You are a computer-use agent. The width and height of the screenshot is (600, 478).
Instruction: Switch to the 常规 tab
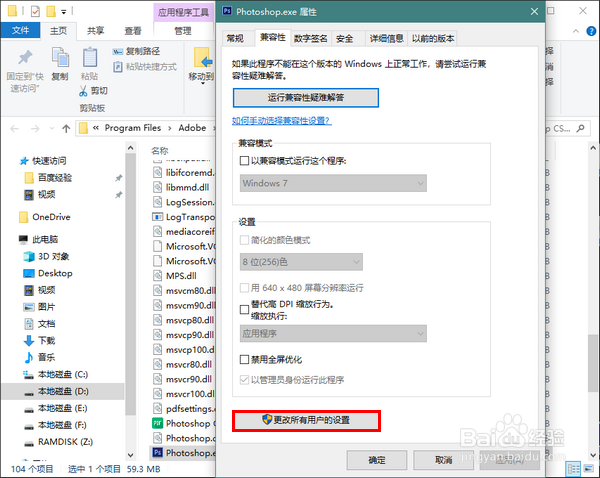click(x=235, y=38)
